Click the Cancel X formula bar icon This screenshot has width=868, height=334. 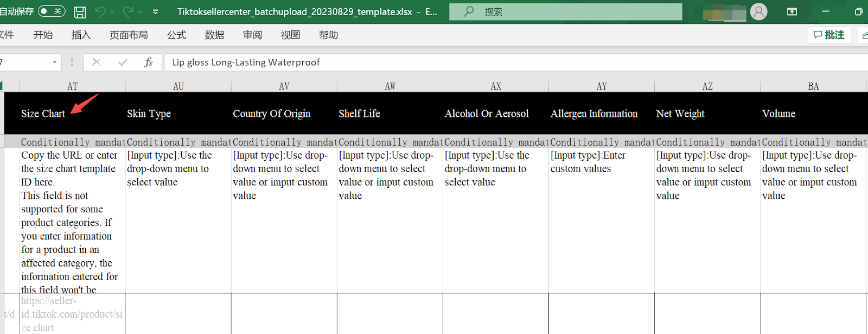pos(97,62)
